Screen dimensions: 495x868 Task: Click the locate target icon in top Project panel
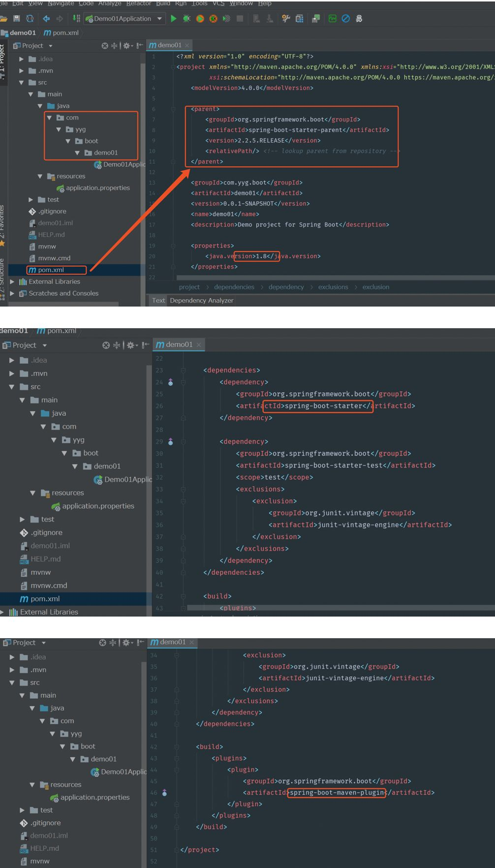click(x=105, y=46)
